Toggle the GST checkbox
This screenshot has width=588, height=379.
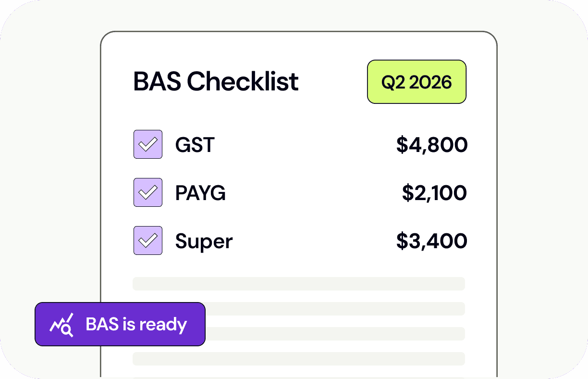[x=147, y=144]
